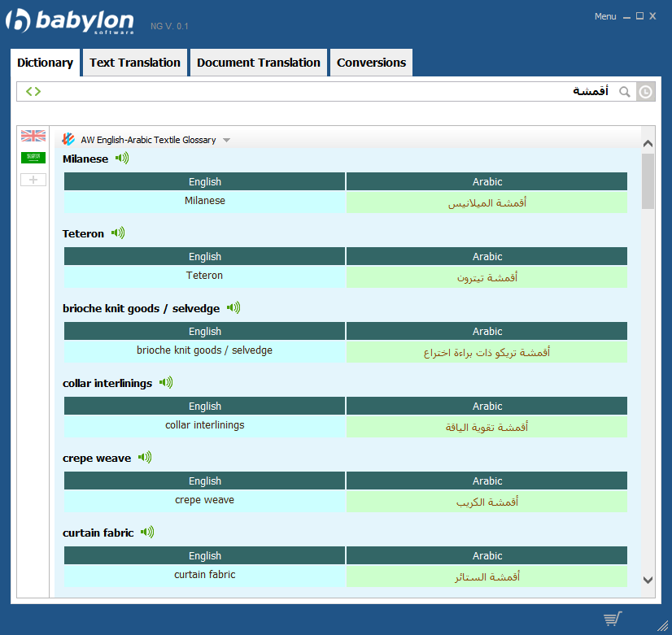This screenshot has height=635, width=672.
Task: Open the shopping cart icon
Action: [612, 620]
